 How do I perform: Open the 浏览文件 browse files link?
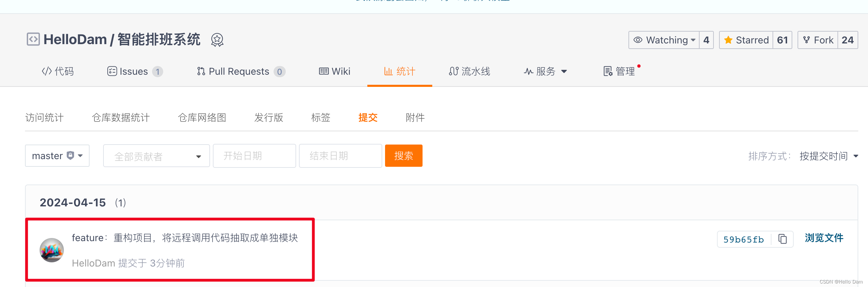pos(824,238)
